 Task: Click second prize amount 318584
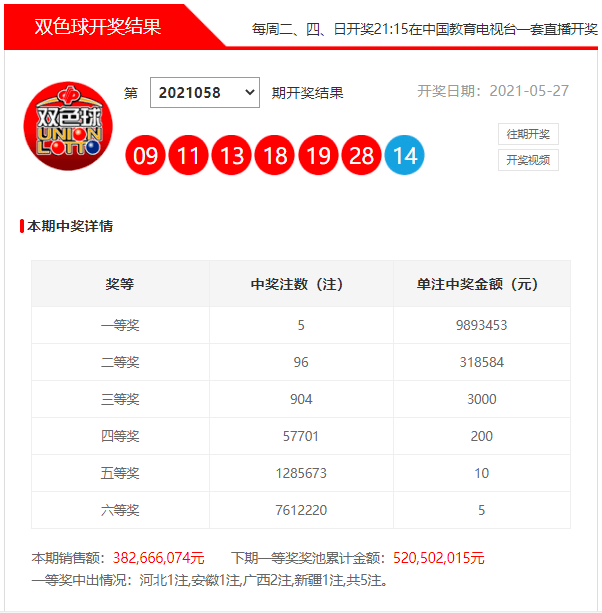tap(482, 362)
